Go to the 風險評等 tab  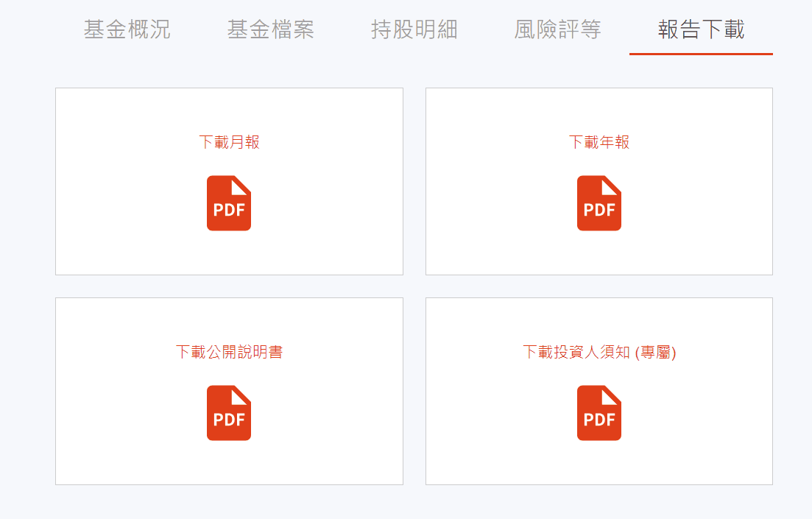(558, 29)
